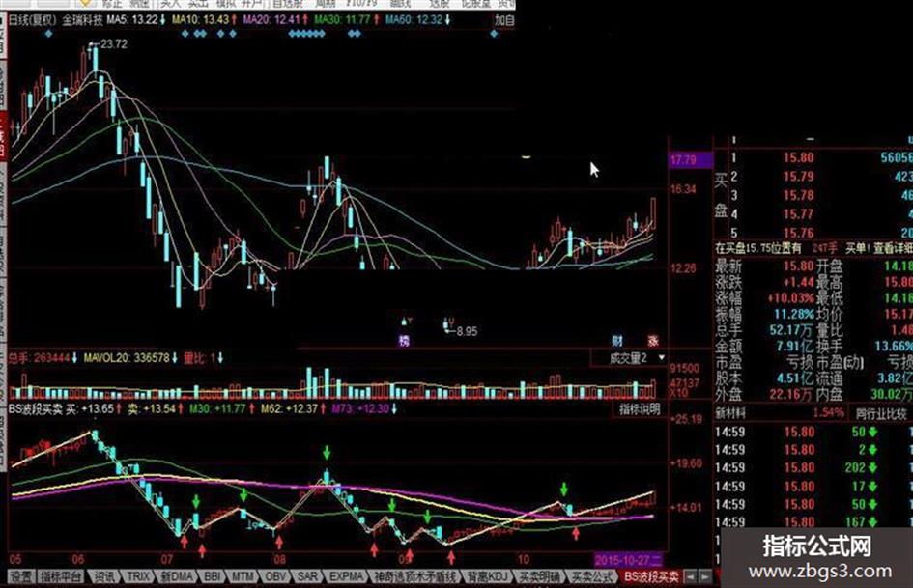Select the SAR indicator tab
Screen dimensions: 913x588
tap(307, 577)
